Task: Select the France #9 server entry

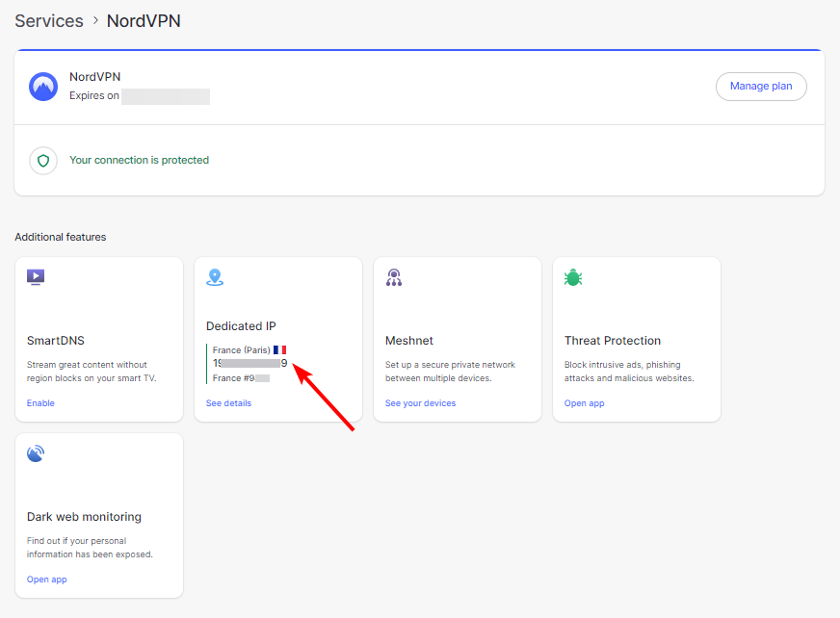Action: (x=241, y=377)
